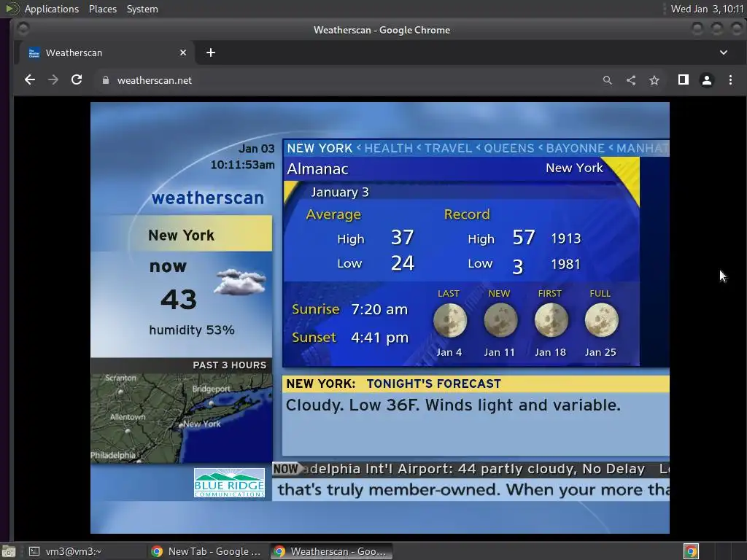Close the Weatherscan tab
The width and height of the screenshot is (747, 560).
(183, 52)
